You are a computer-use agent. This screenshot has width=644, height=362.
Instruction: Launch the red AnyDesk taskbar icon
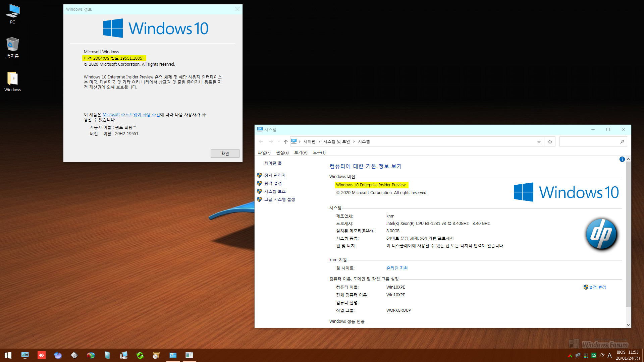point(41,355)
